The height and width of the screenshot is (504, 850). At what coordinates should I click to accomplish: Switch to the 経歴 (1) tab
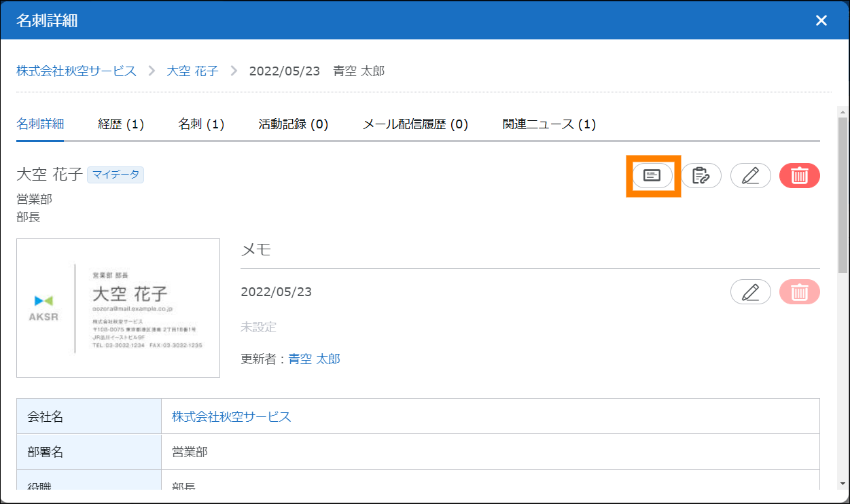click(x=121, y=124)
